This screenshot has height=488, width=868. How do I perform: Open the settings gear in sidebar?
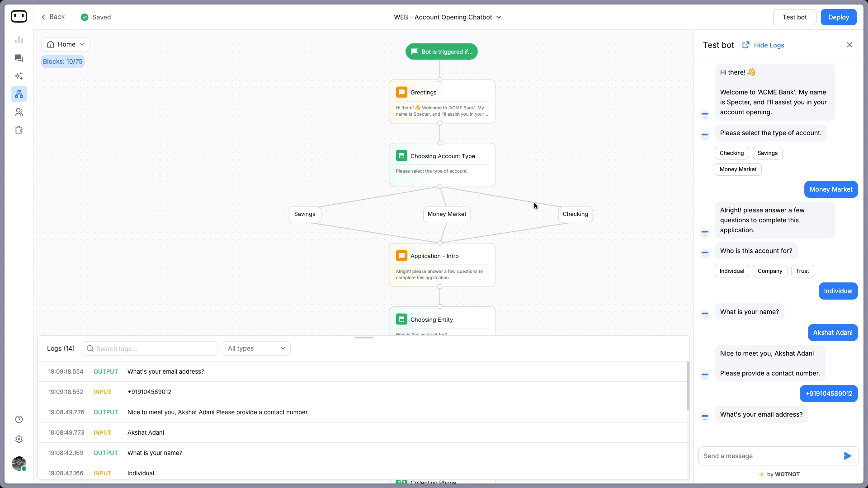19,439
